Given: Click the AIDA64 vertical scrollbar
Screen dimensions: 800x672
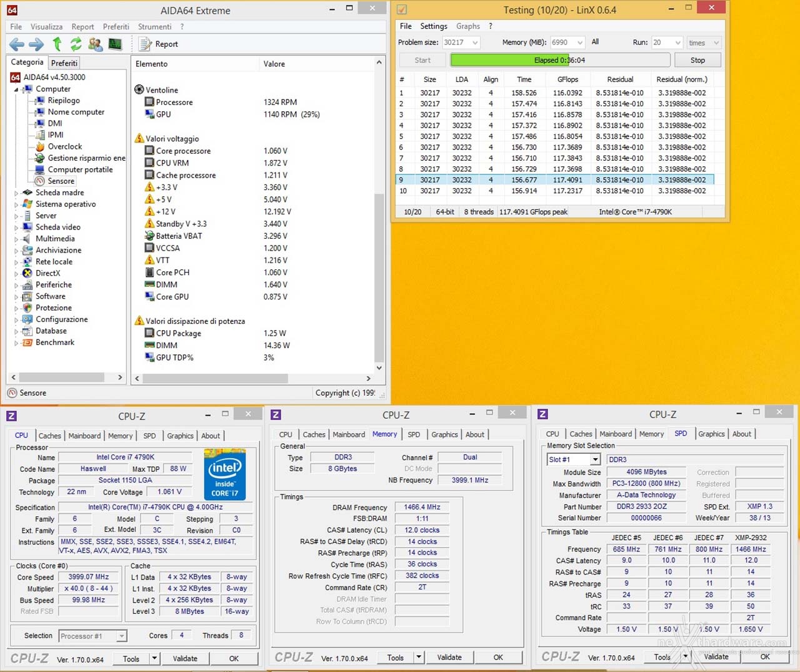Looking at the screenshot, I should coord(379,216).
